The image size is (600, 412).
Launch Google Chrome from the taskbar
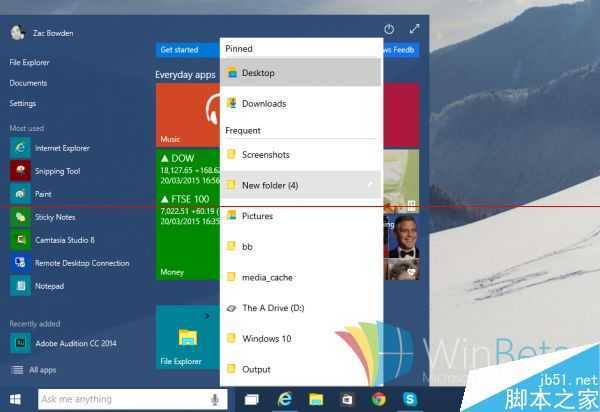coord(378,399)
